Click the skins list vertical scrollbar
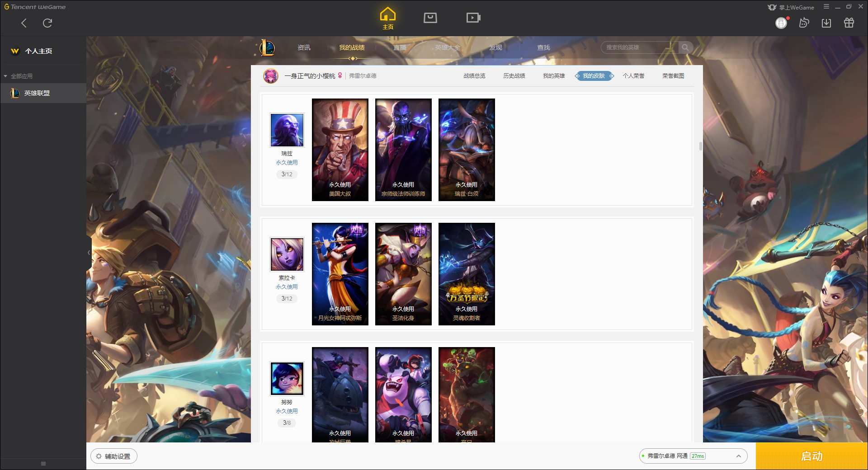Image resolution: width=868 pixels, height=470 pixels. pos(701,146)
